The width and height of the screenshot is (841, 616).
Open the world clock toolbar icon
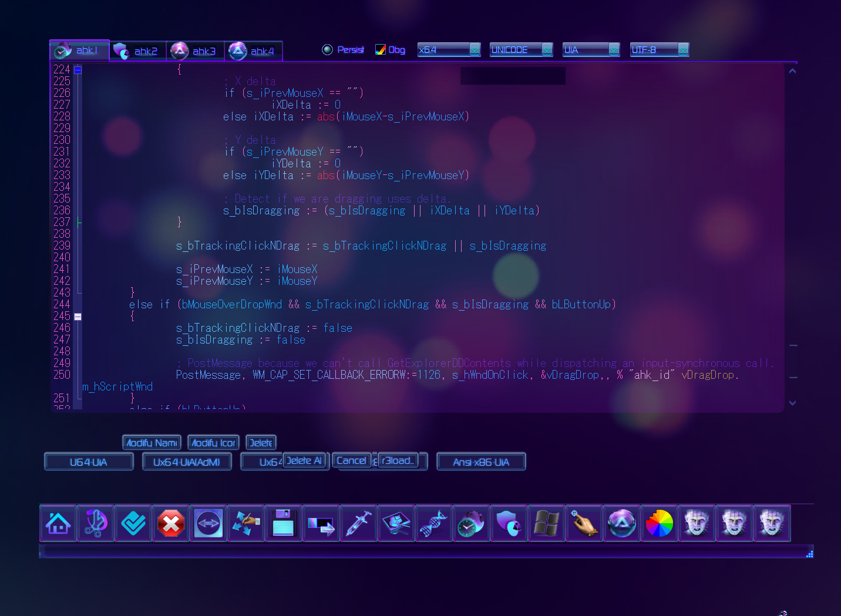pyautogui.click(x=472, y=523)
